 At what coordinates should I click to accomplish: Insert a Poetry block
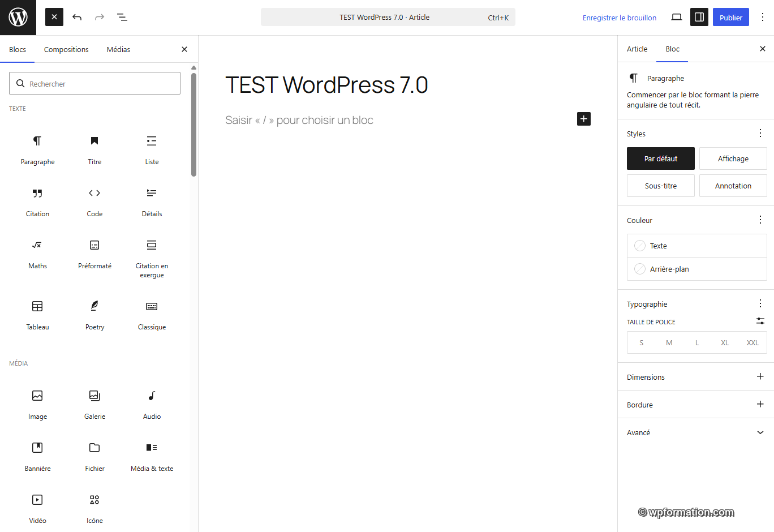pyautogui.click(x=94, y=315)
